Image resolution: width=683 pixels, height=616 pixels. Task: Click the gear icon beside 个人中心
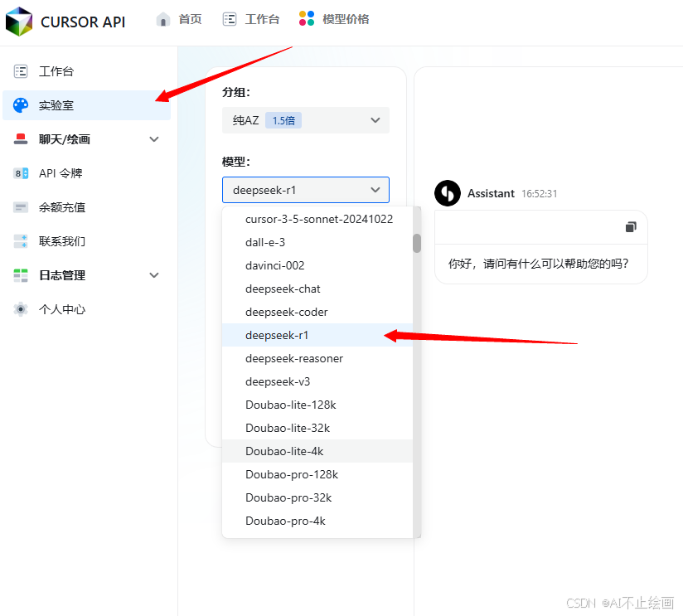21,309
